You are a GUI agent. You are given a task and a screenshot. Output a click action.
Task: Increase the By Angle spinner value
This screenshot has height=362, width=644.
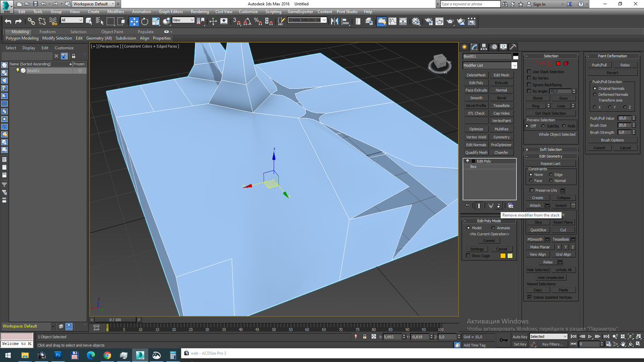pos(574,89)
